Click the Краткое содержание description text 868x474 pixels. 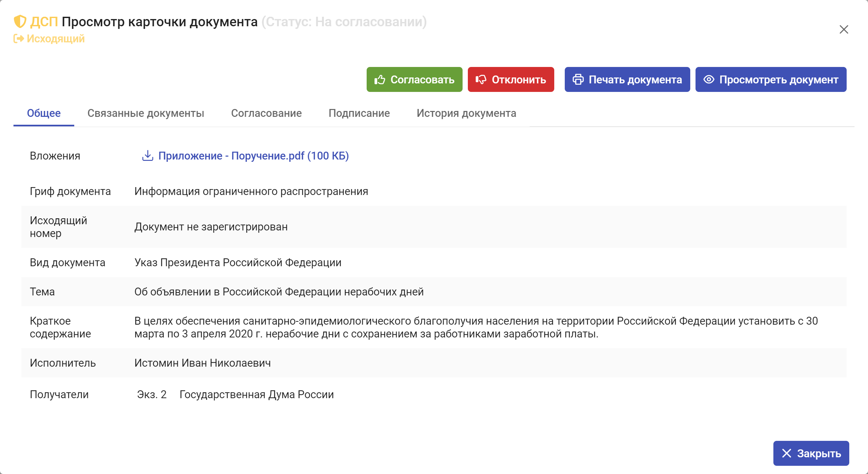point(476,327)
